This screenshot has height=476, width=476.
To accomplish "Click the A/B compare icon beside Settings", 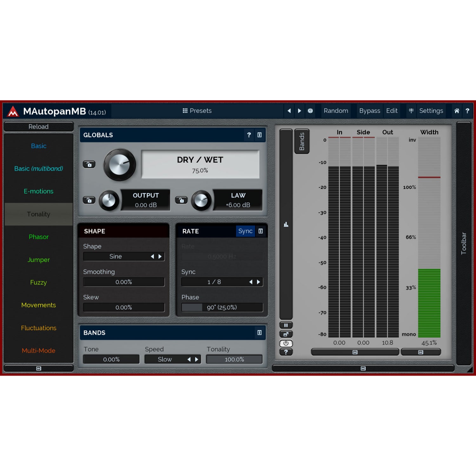I will 411,111.
